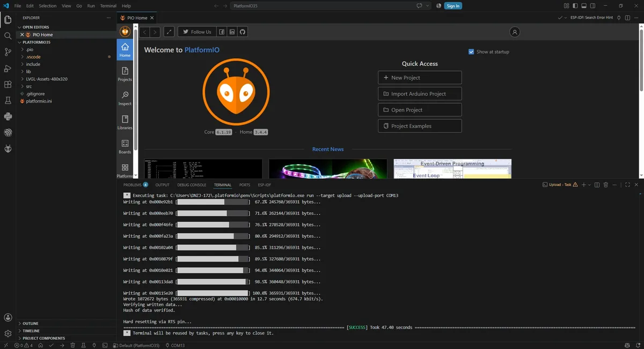Click PlatformIO Build checkmark in status bar
The height and width of the screenshot is (349, 644).
(x=51, y=345)
